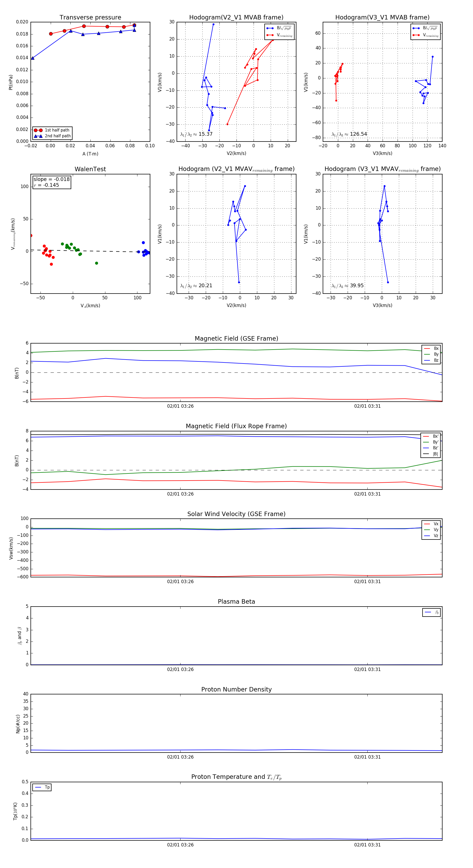Select the 'By' legend entry in GSE plot
This screenshot has width=473, height=868.
point(431,354)
